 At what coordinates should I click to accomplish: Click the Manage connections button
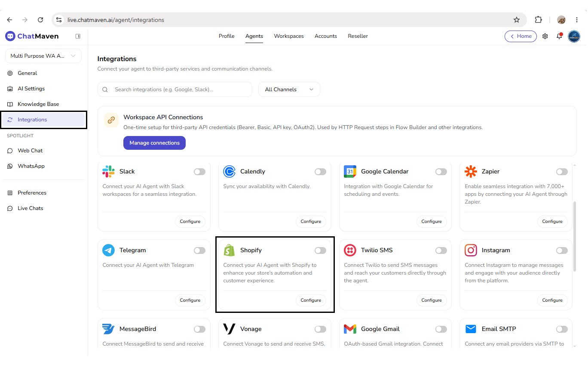154,143
